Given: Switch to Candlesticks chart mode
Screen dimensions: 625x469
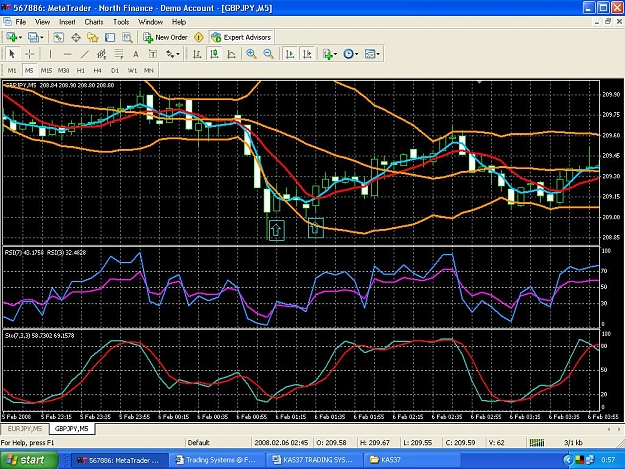Looking at the screenshot, I should click(x=214, y=54).
